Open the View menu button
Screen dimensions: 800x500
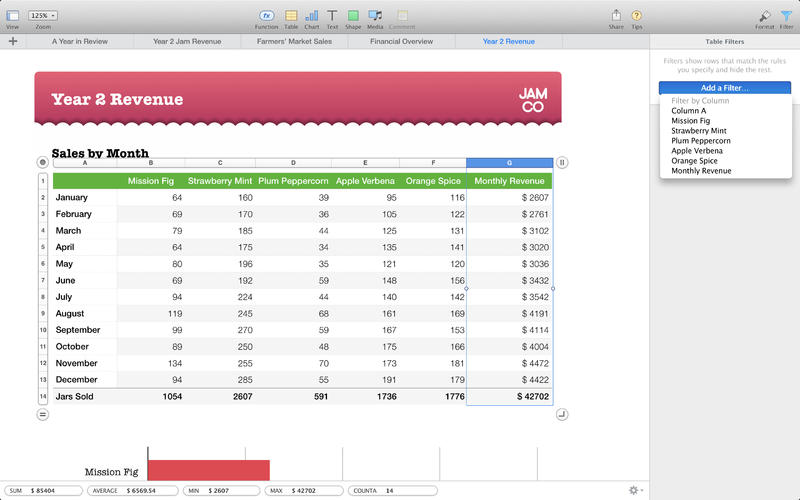tap(12, 15)
